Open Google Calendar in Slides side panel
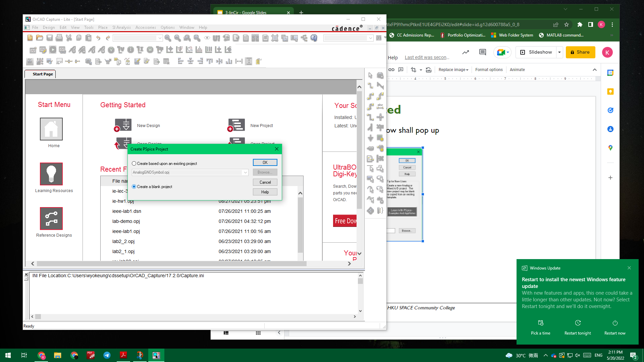Screen dimensions: 644x362 (610, 73)
